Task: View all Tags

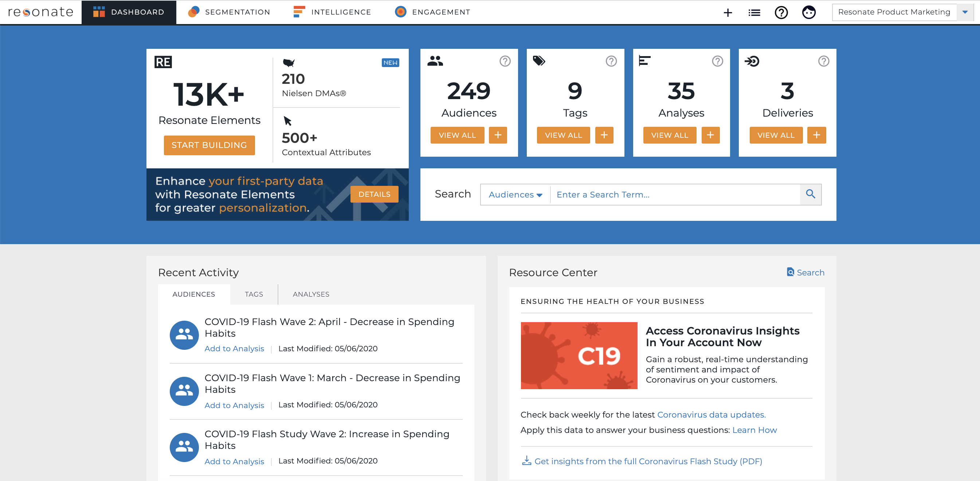Action: pyautogui.click(x=564, y=135)
